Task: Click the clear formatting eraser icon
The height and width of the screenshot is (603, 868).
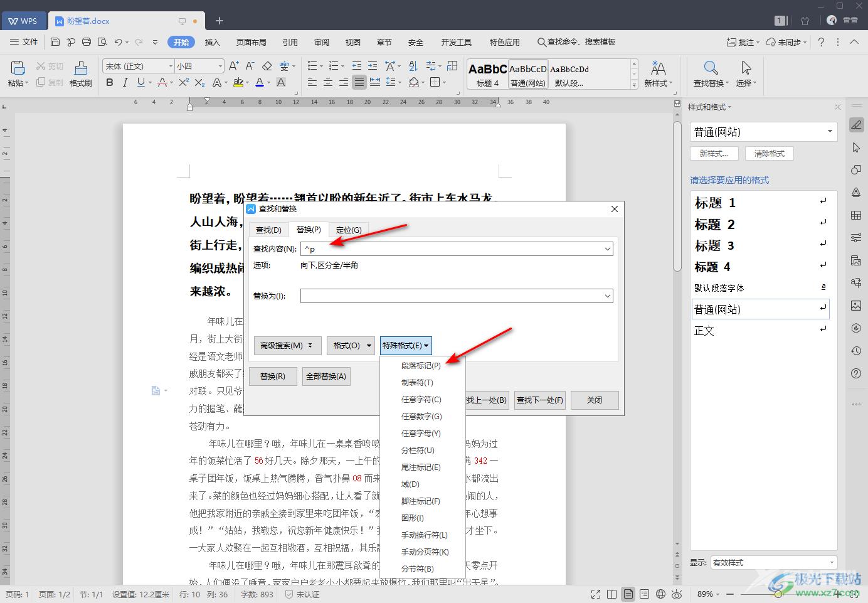Action: click(x=267, y=66)
